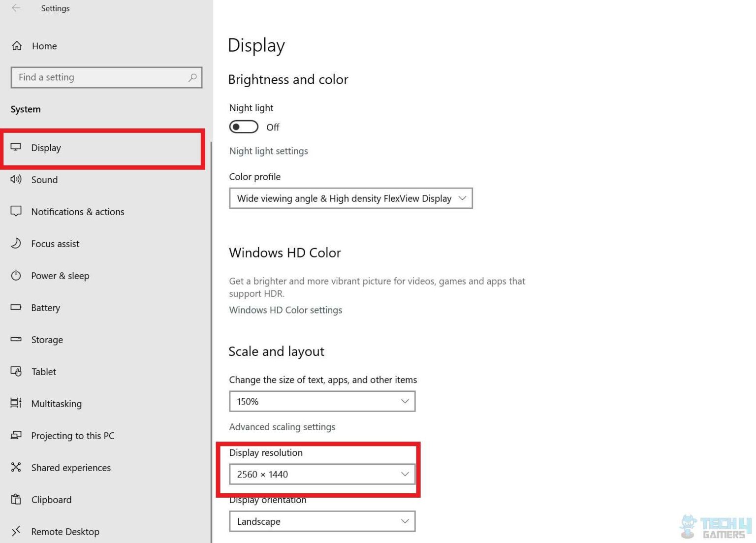Select the Sound menu label
This screenshot has height=543, width=756.
[44, 180]
